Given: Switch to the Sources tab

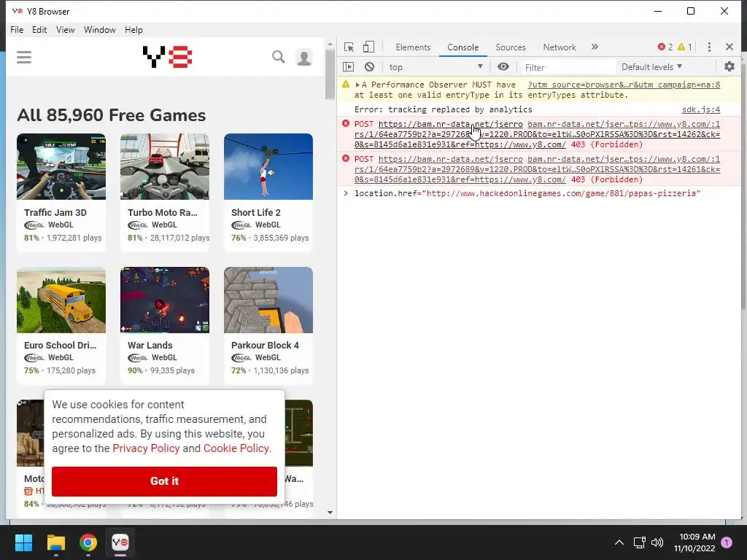Looking at the screenshot, I should pos(510,47).
